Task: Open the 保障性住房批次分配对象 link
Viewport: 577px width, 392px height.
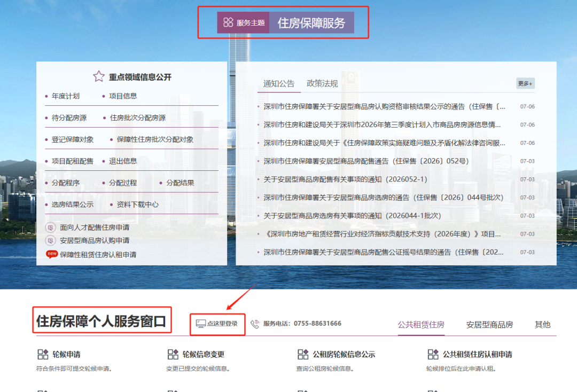Action: pos(155,139)
